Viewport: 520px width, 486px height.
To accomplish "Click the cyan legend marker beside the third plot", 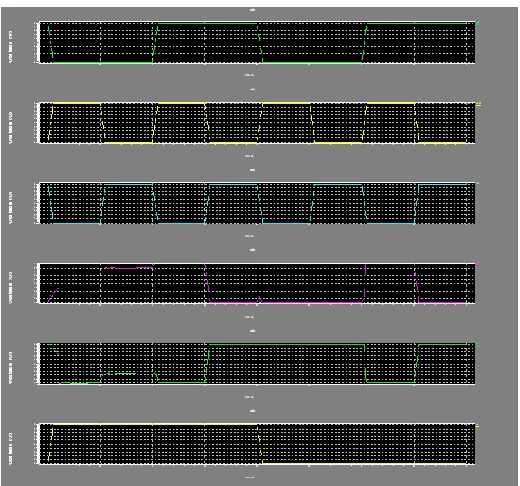I will click(477, 183).
